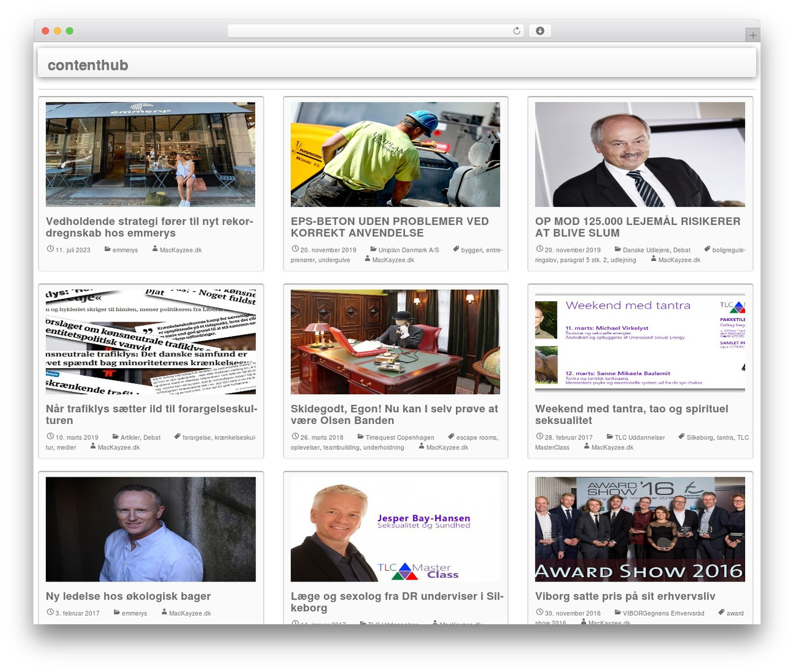Click the tantra tag link

725,438
